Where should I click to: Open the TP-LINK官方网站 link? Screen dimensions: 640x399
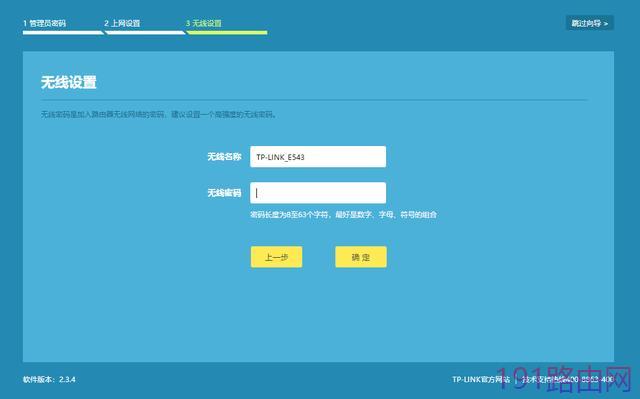pos(481,379)
